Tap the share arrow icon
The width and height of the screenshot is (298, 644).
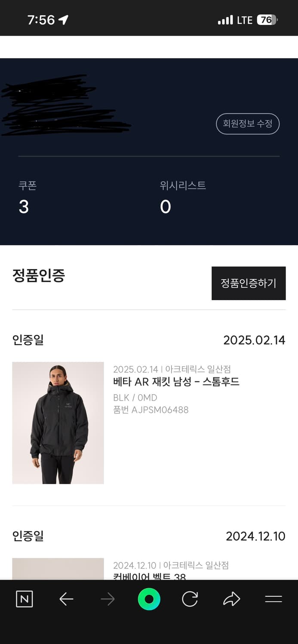(x=231, y=599)
